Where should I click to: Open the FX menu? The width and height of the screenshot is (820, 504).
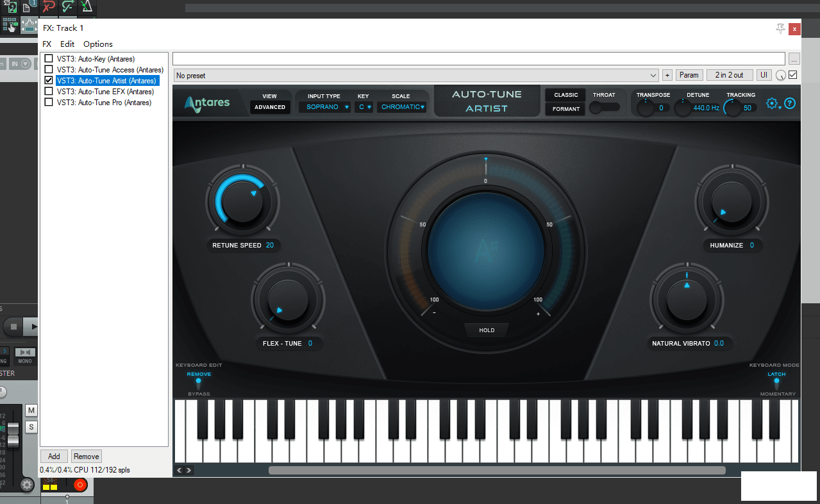coord(47,44)
